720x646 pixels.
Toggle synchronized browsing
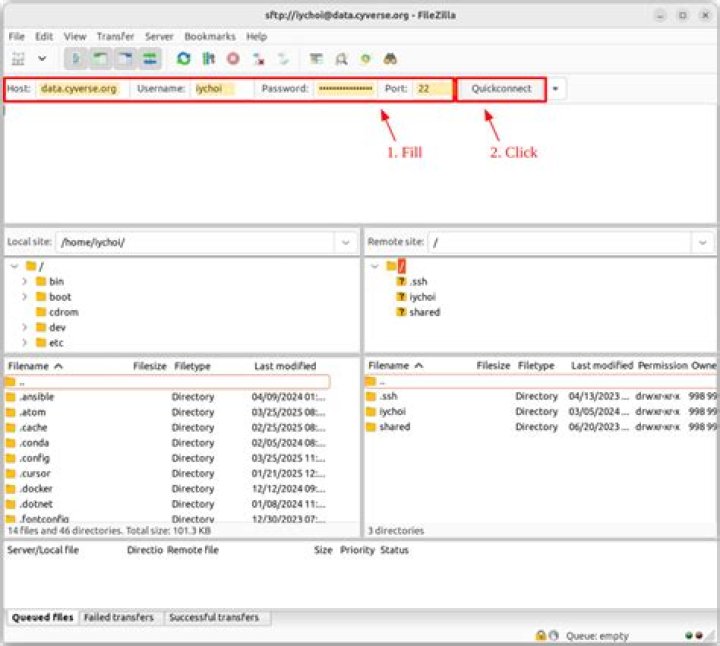pos(366,59)
